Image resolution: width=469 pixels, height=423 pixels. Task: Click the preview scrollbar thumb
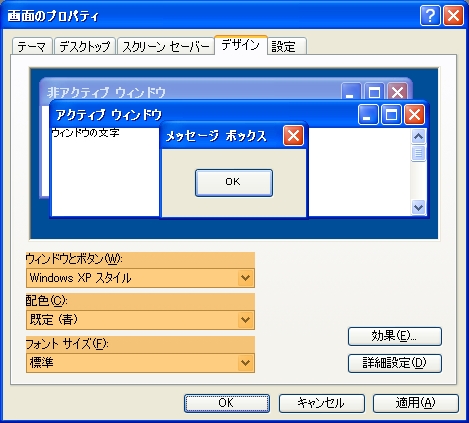pos(418,153)
